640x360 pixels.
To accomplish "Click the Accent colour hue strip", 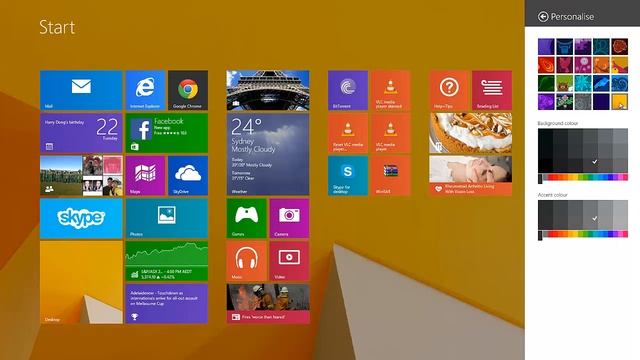I will (583, 234).
